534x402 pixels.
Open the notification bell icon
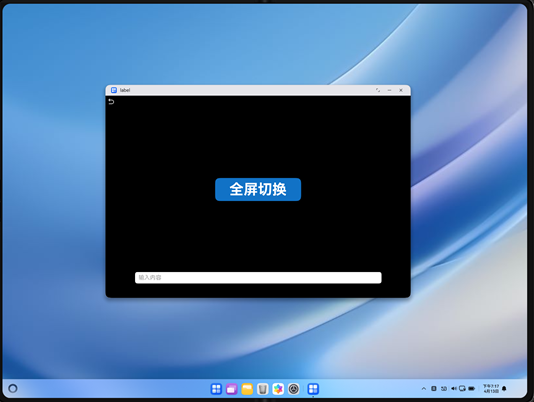pyautogui.click(x=504, y=388)
